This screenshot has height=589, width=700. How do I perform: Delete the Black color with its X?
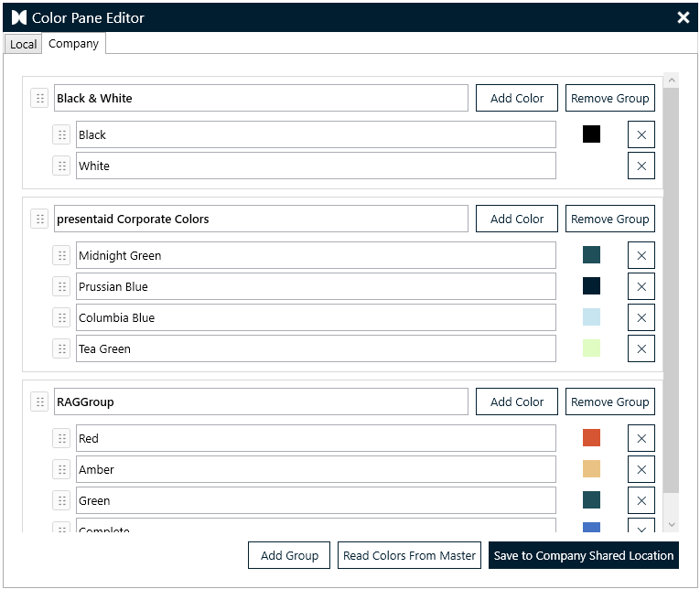tap(641, 134)
